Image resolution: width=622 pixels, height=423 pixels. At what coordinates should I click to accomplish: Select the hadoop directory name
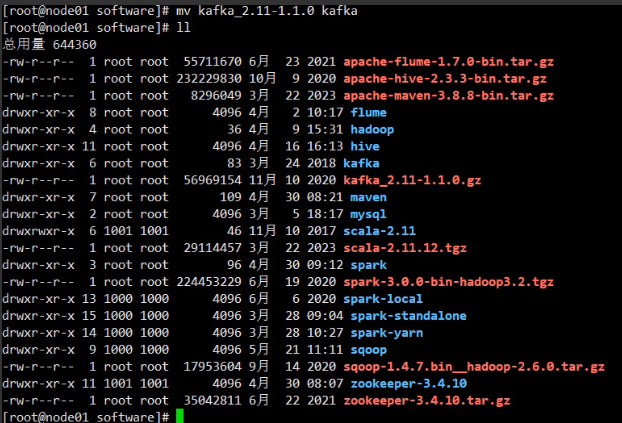coord(372,130)
